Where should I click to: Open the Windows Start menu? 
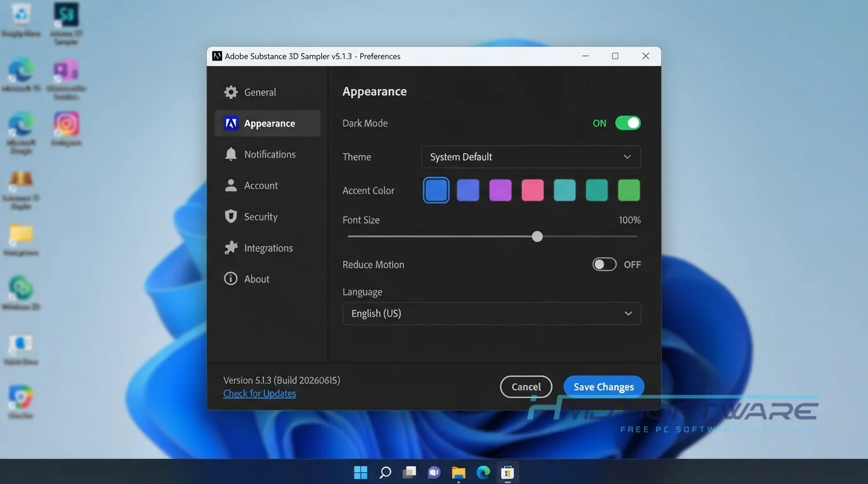361,472
